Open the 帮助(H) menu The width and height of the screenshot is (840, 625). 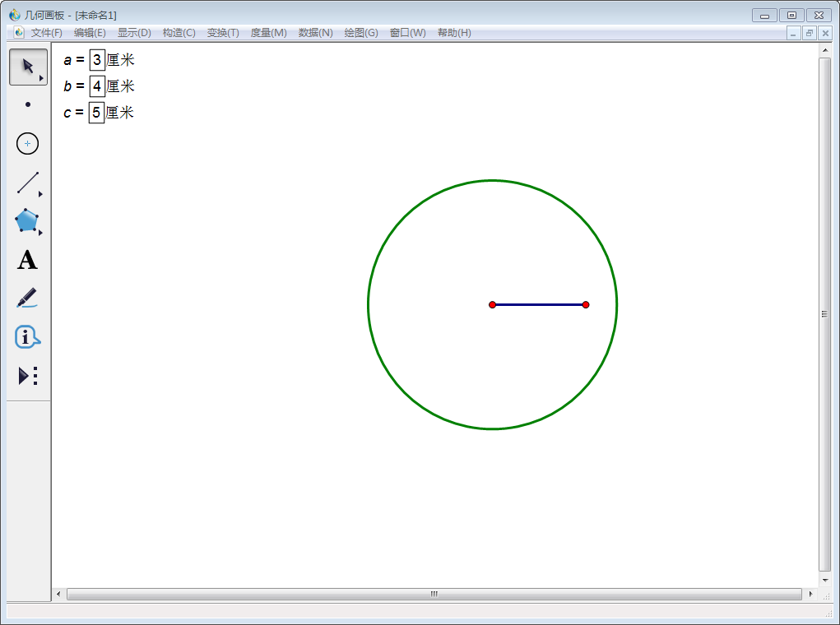tap(454, 33)
